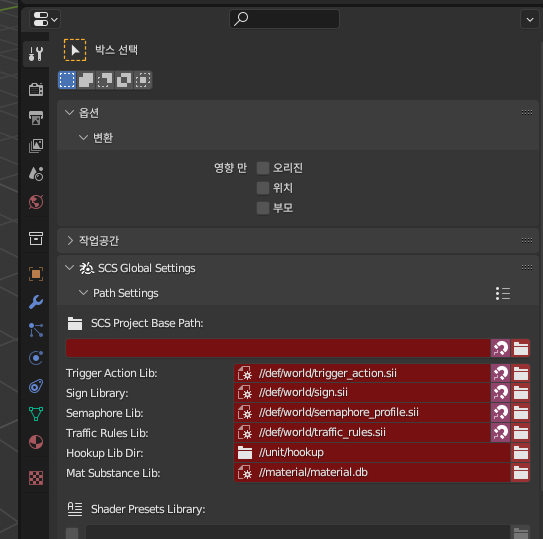Screen dimensions: 543x539
Task: Click relative path icon for Trigger Action Lib
Action: [500, 373]
